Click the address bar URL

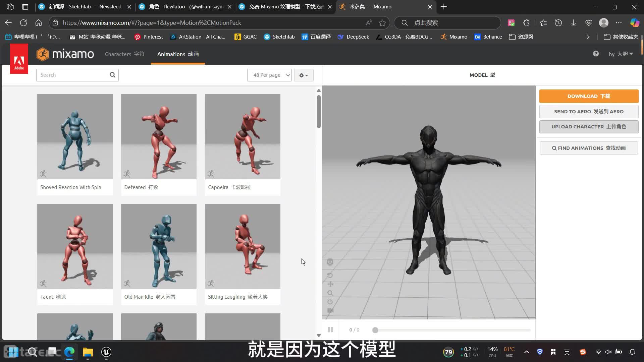click(152, 23)
